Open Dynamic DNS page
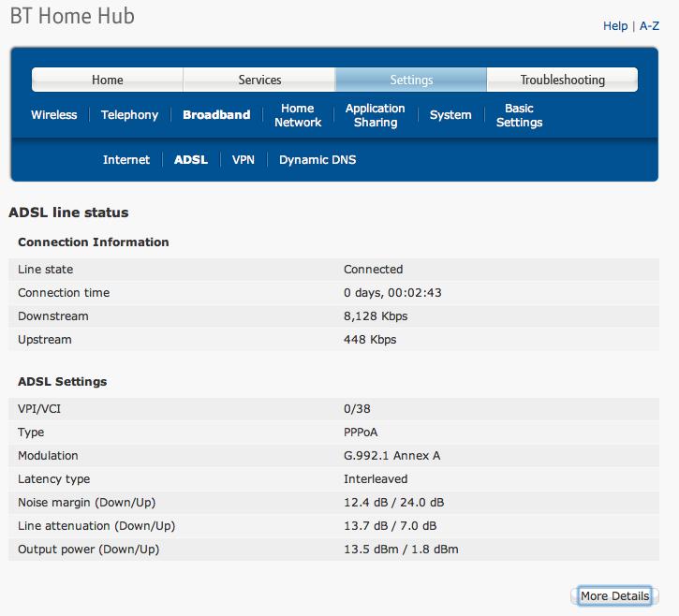The width and height of the screenshot is (679, 616). pyautogui.click(x=317, y=160)
